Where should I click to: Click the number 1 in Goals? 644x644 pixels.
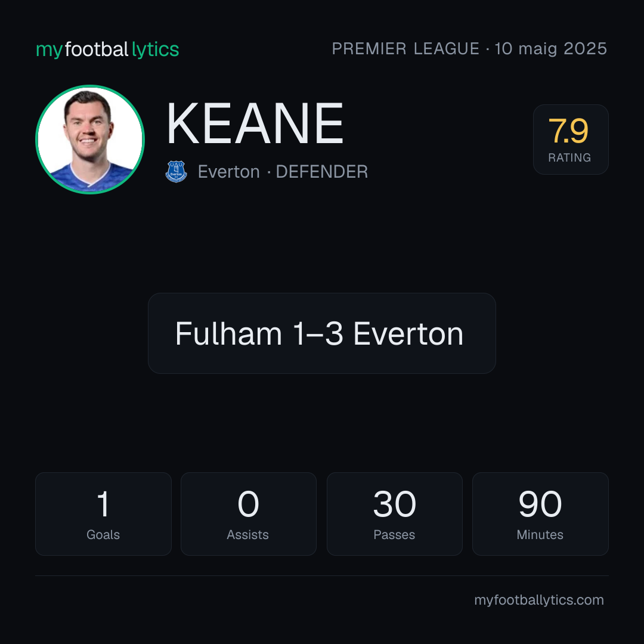103,504
